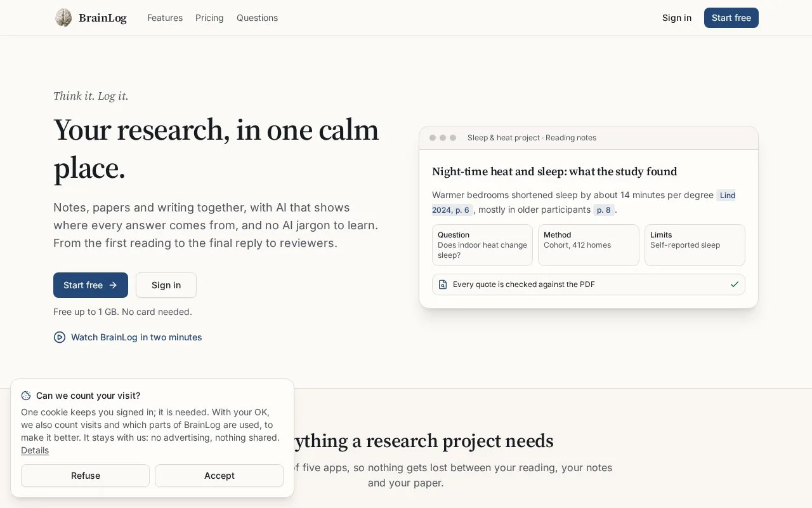This screenshot has width=812, height=508.
Task: Click the Start free button in the header
Action: (x=731, y=18)
